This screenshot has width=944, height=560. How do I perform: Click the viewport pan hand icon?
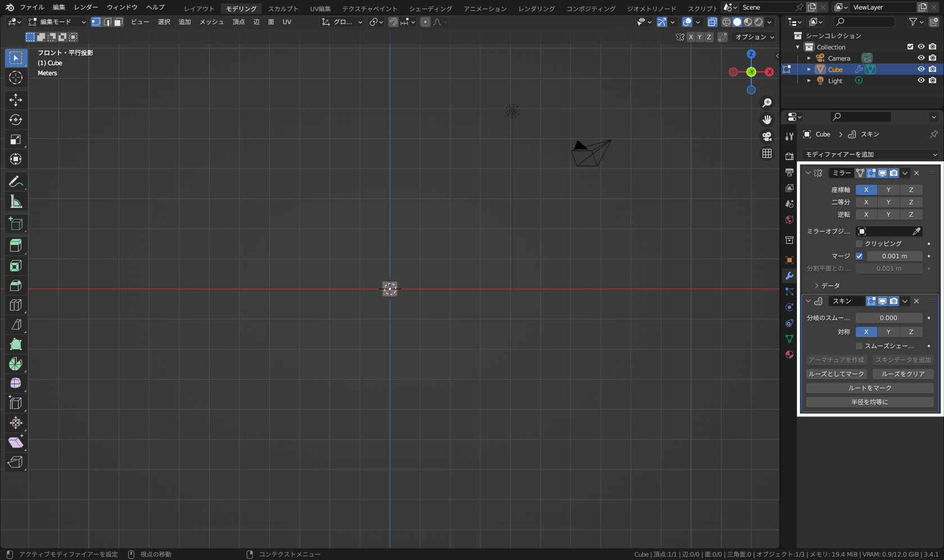click(x=767, y=120)
